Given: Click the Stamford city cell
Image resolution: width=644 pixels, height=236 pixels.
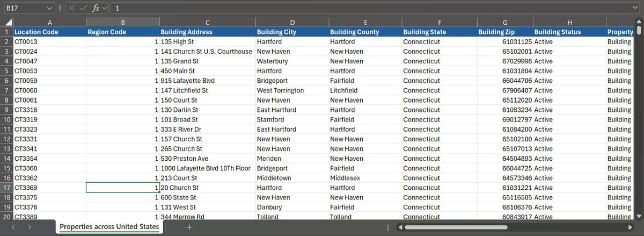Looking at the screenshot, I should (292, 119).
